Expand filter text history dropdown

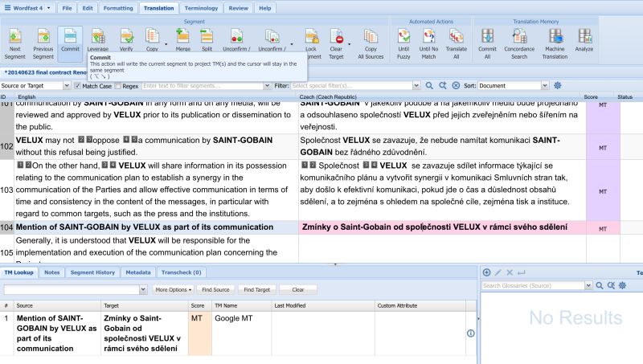(x=267, y=86)
